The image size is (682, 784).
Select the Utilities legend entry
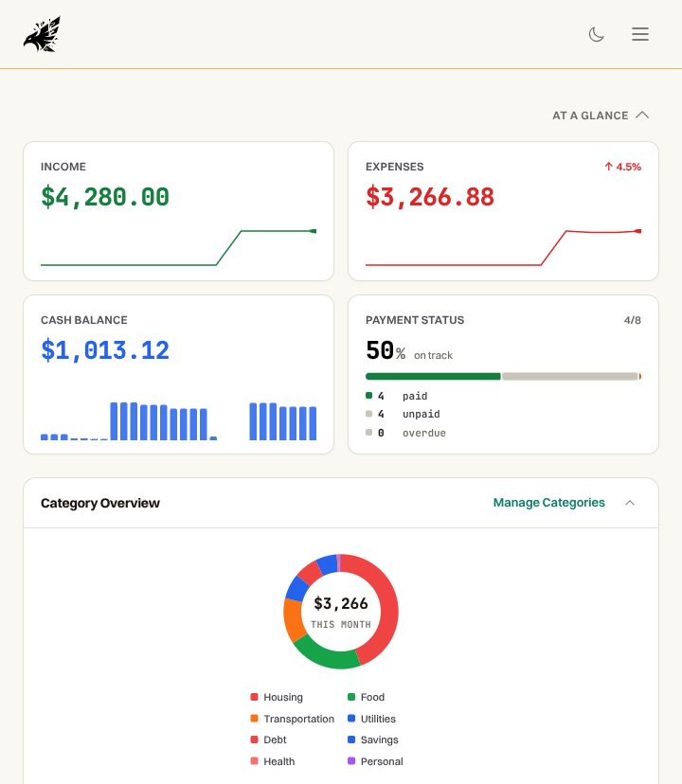coord(371,719)
